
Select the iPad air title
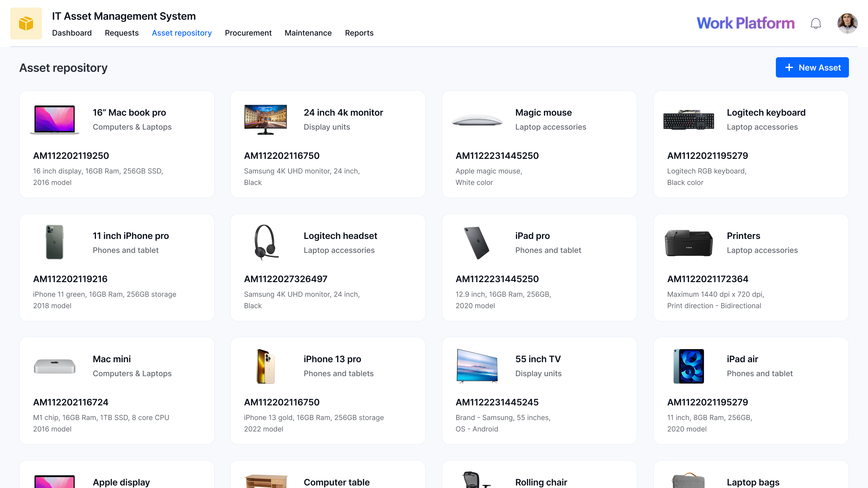click(742, 359)
